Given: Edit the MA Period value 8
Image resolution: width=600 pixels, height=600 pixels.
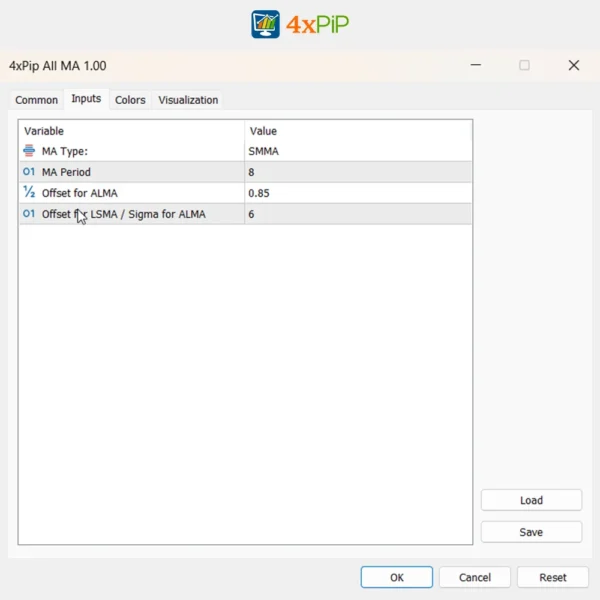Looking at the screenshot, I should (357, 172).
